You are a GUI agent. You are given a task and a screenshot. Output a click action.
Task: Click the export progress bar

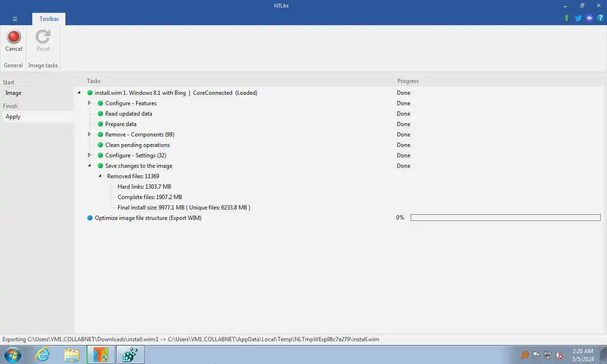[x=506, y=218]
